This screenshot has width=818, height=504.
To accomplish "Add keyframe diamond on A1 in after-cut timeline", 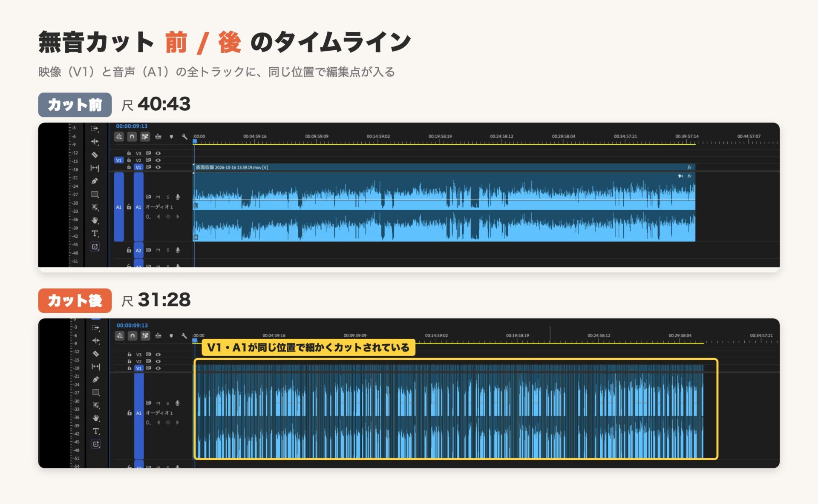I will pyautogui.click(x=168, y=423).
